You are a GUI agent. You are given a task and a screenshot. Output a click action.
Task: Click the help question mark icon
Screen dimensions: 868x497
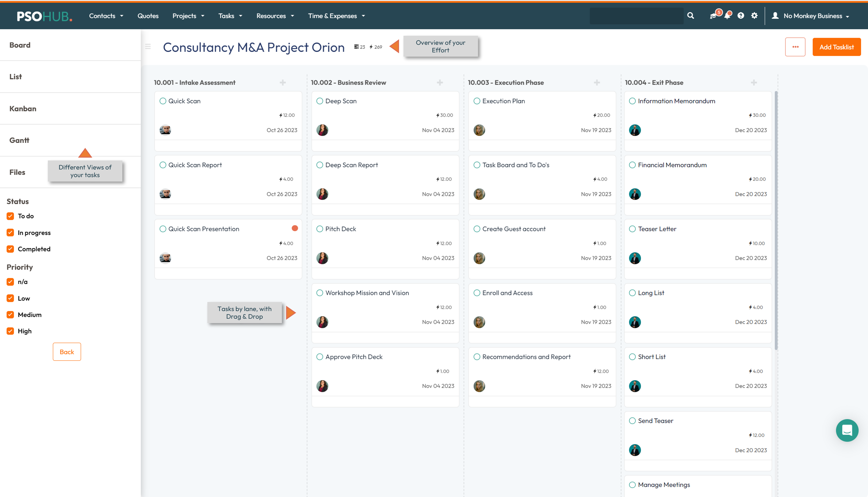click(x=740, y=16)
